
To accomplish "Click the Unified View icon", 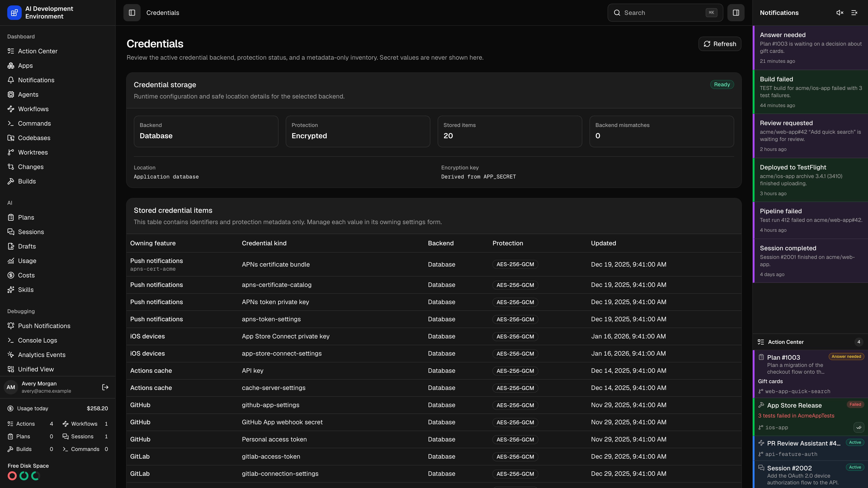I will click(11, 369).
